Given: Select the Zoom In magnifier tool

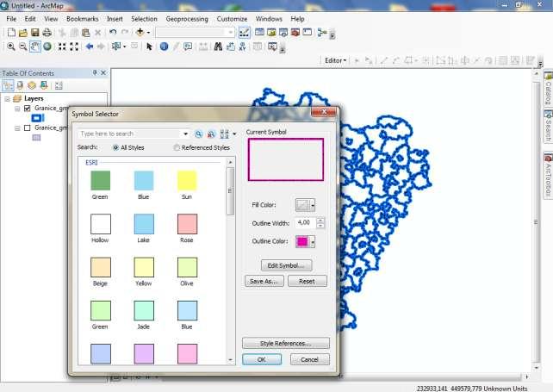Looking at the screenshot, I should pyautogui.click(x=11, y=47).
